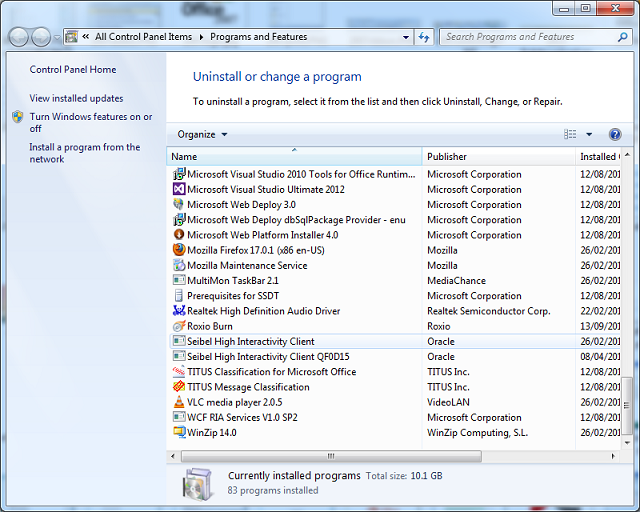Open the view options dropdown arrow
Viewport: 640px width, 512px height.
(x=589, y=134)
